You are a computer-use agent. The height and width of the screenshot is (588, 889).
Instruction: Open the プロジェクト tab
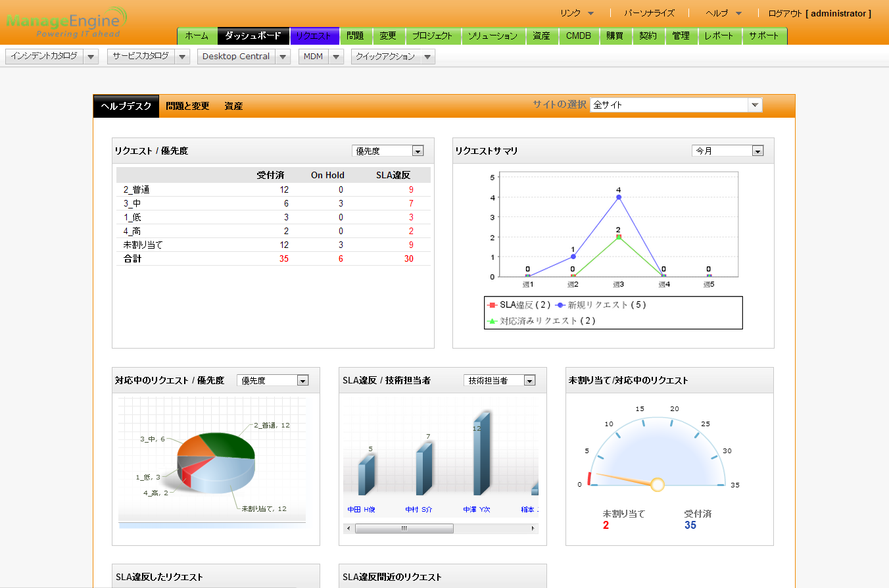click(433, 36)
